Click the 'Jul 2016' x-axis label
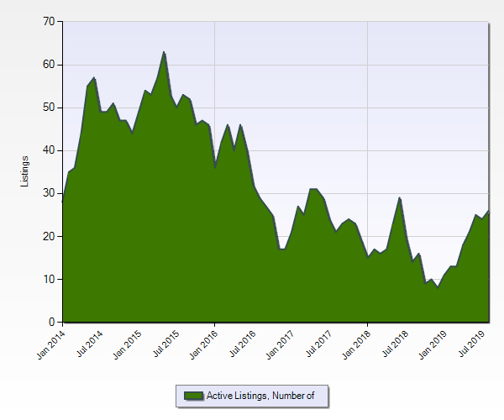This screenshot has height=420, width=504. [243, 344]
